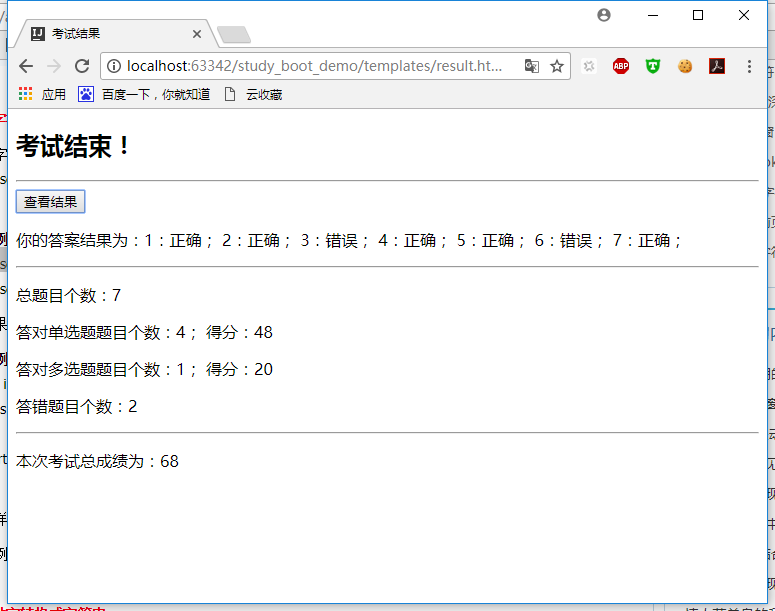Open the green shield extension
This screenshot has width=775, height=611.
[x=653, y=66]
